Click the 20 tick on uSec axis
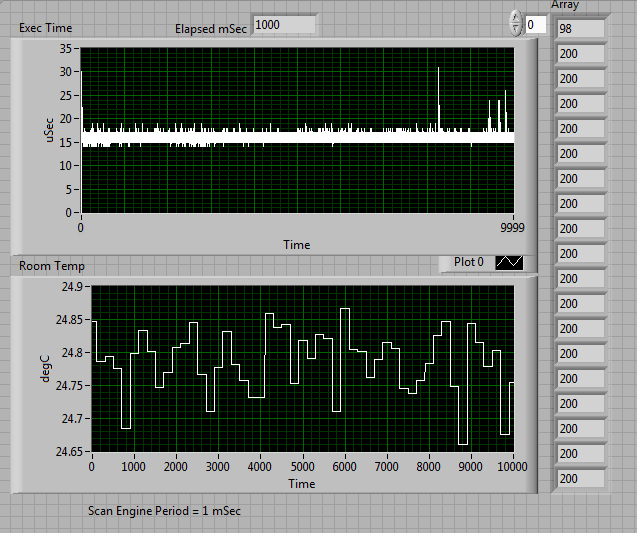Image resolution: width=637 pixels, height=533 pixels. pyautogui.click(x=66, y=119)
